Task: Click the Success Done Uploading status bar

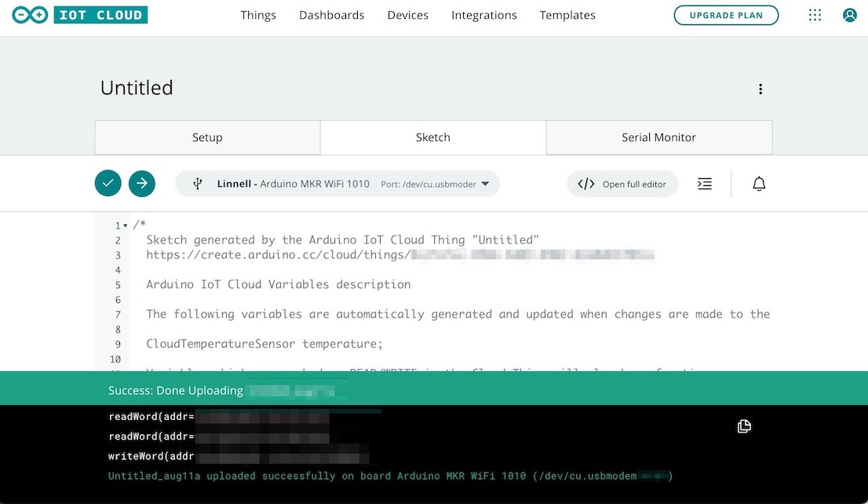Action: tap(434, 390)
